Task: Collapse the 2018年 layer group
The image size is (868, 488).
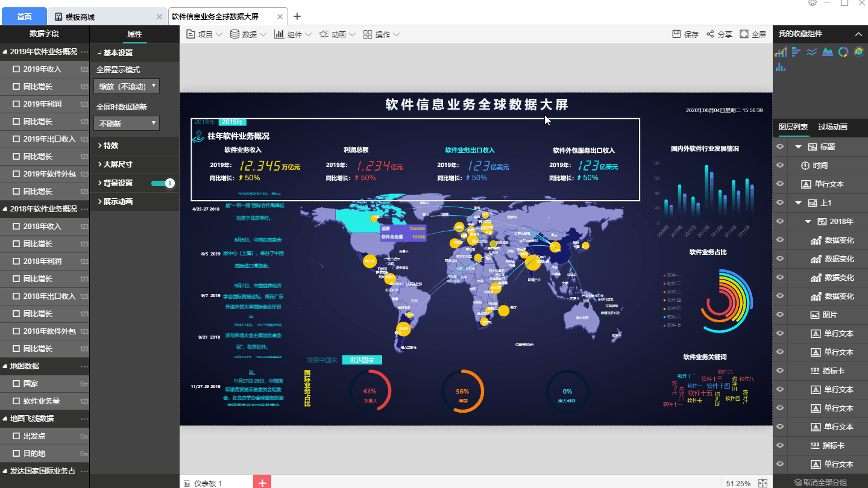Action: pos(808,222)
